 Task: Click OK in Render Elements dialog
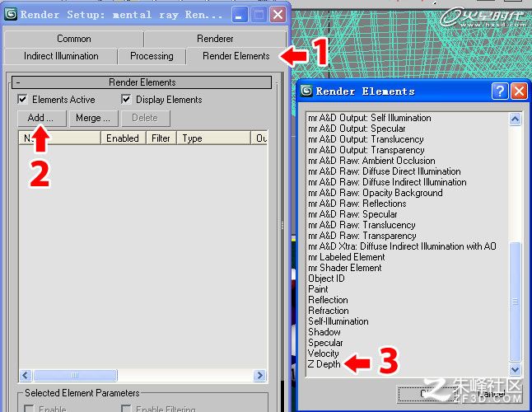tap(426, 394)
